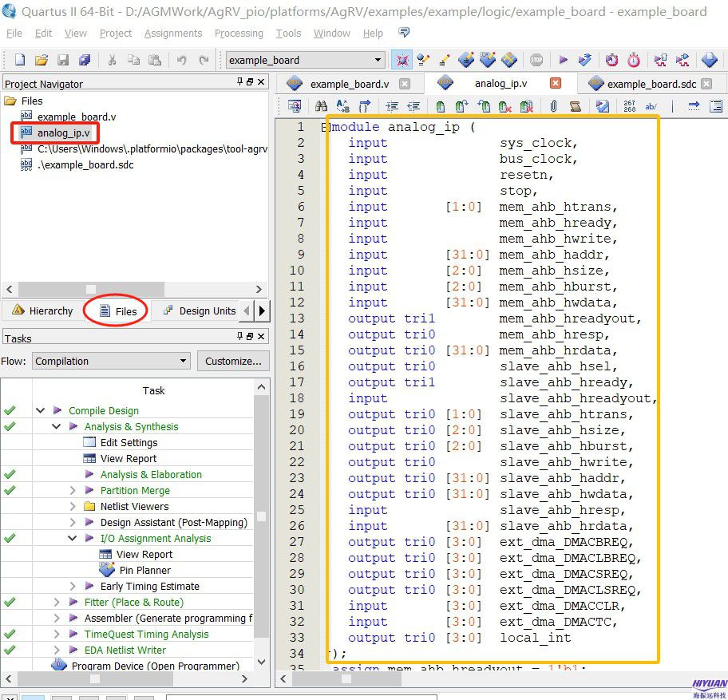Image resolution: width=728 pixels, height=700 pixels.
Task: Click the Customize... button
Action: 232,361
